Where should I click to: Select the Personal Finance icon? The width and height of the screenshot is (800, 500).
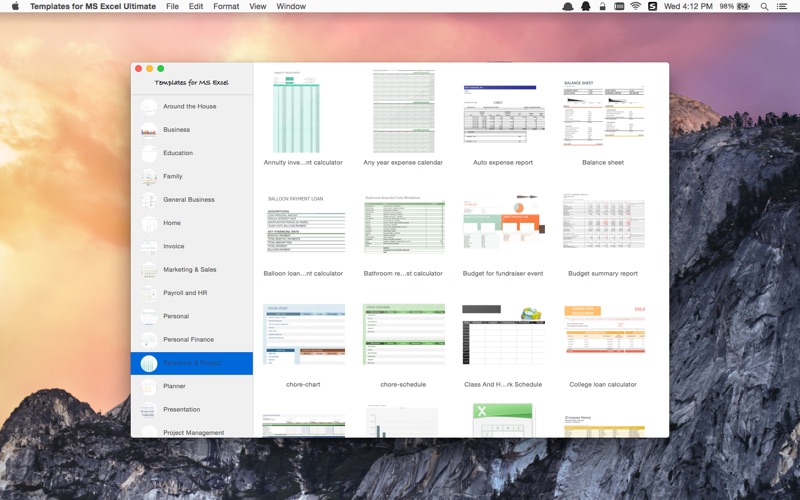point(149,340)
